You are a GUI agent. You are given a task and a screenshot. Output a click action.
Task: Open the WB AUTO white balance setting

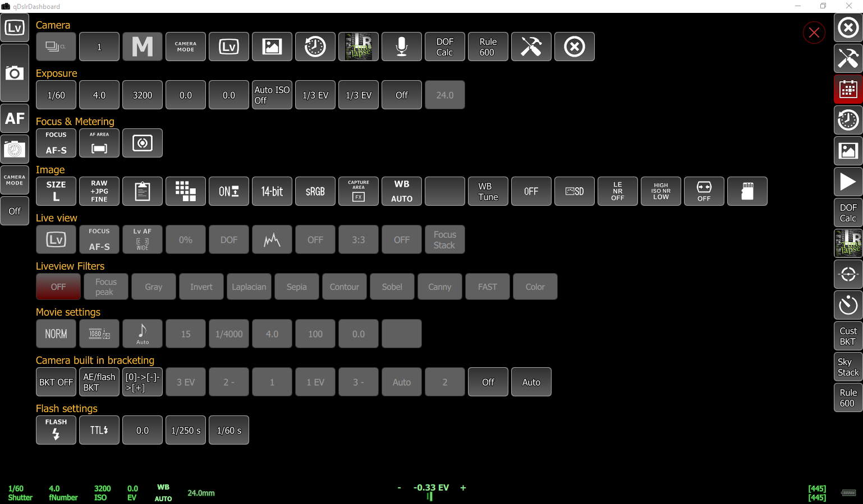tap(402, 191)
